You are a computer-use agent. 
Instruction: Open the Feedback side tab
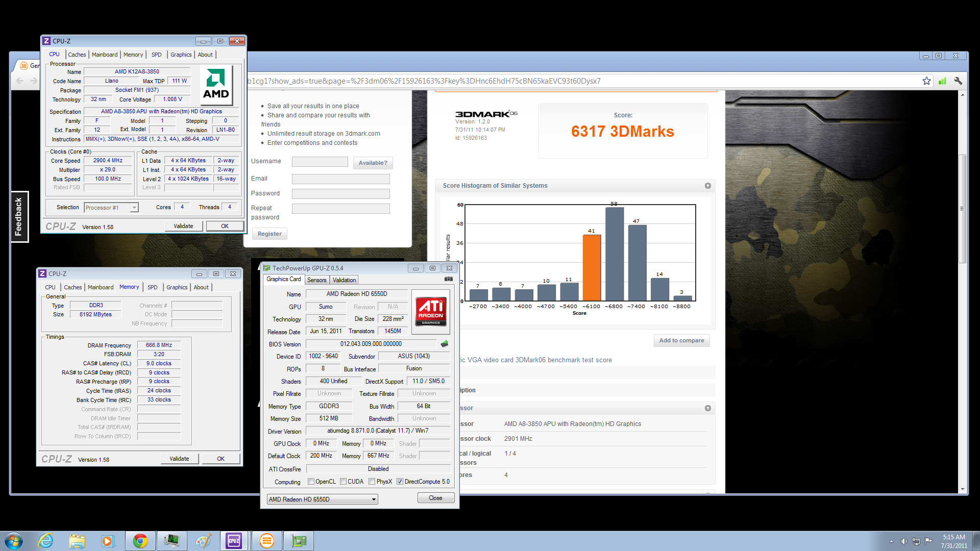[x=19, y=217]
